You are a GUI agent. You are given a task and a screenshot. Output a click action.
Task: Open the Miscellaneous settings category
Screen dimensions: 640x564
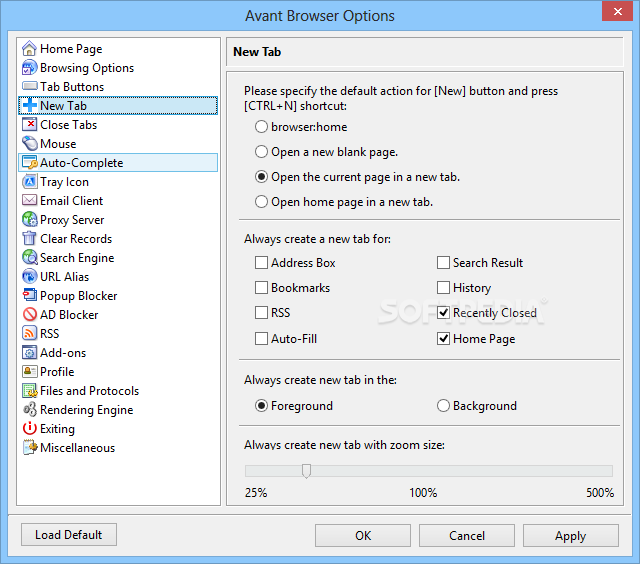pos(118,448)
